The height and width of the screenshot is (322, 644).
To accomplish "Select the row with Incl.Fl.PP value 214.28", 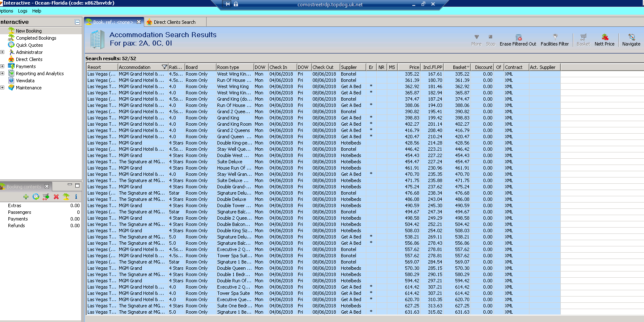I will 323,143.
